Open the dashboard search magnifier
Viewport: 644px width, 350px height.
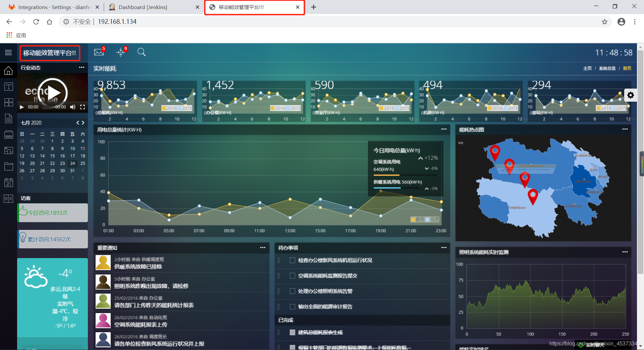point(142,52)
